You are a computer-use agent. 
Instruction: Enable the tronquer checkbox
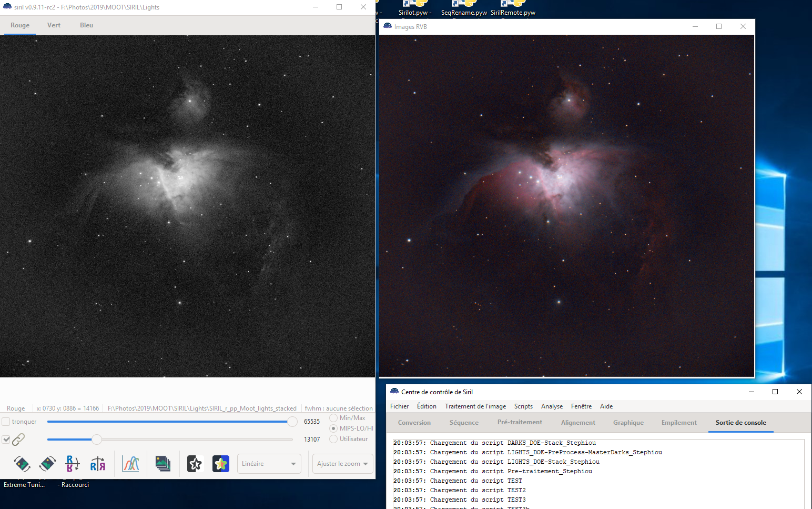6,422
